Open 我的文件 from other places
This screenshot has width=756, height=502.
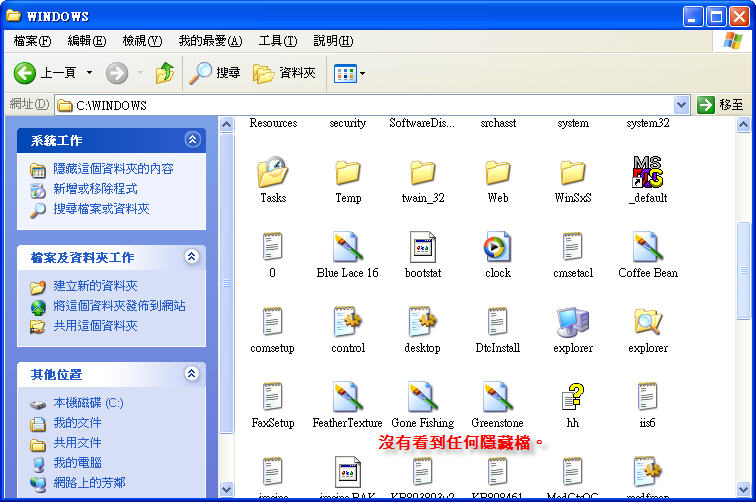(77, 423)
